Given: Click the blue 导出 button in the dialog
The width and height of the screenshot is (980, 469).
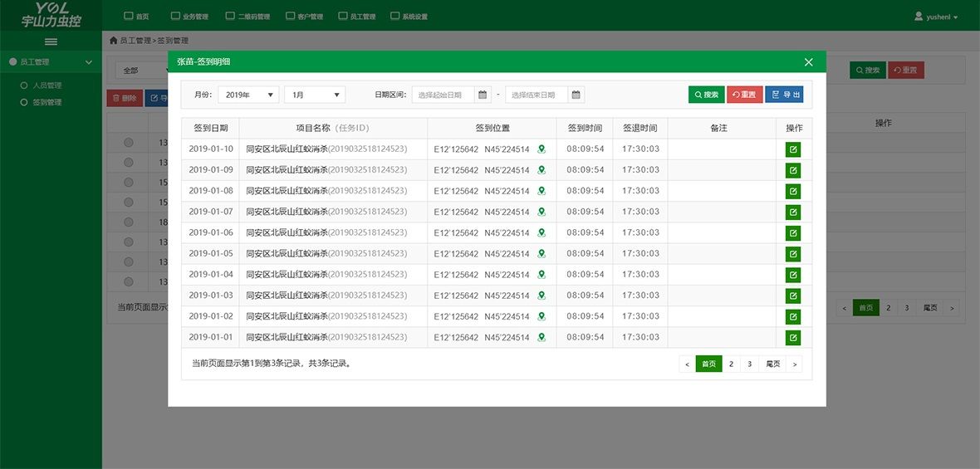Looking at the screenshot, I should [x=784, y=95].
